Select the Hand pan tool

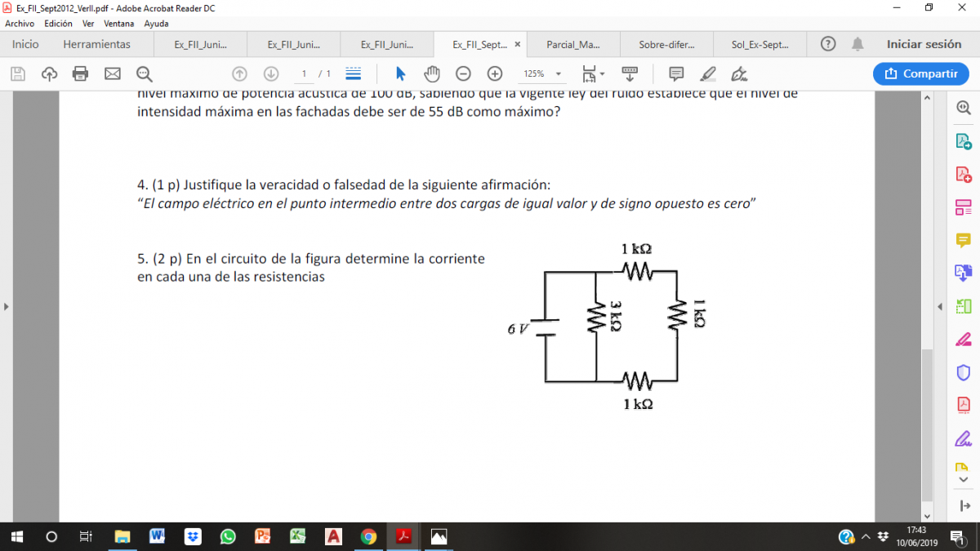432,74
